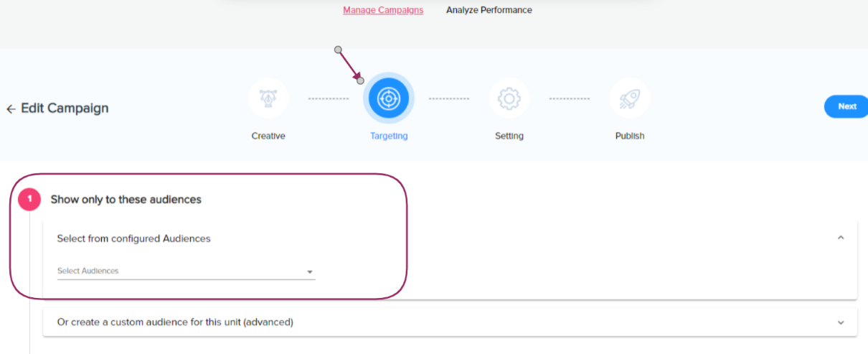Click the 'Show only to these audiences' heading
This screenshot has height=354, width=868.
tap(126, 200)
